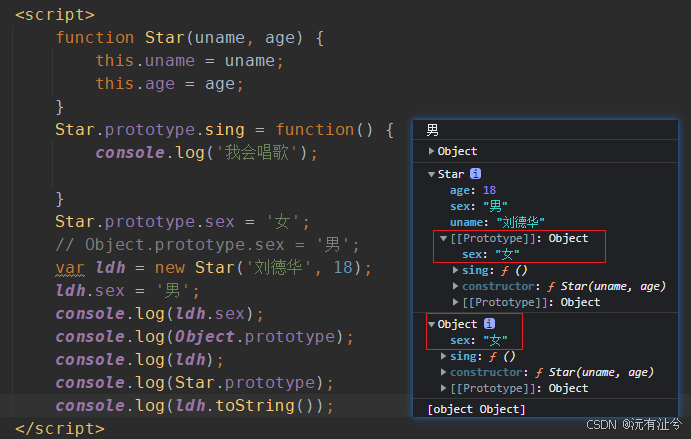Click the console.log(ldh); line
This screenshot has height=439, width=691.
click(140, 360)
